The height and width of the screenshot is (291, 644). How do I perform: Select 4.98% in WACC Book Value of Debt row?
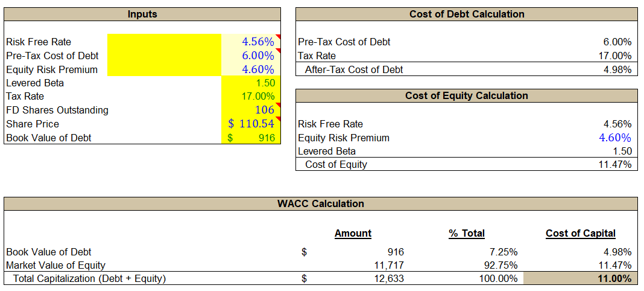(617, 252)
